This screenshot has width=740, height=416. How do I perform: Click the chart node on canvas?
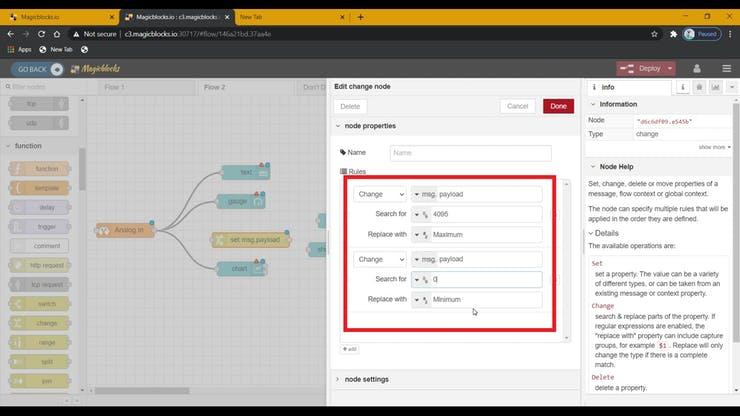[244, 268]
